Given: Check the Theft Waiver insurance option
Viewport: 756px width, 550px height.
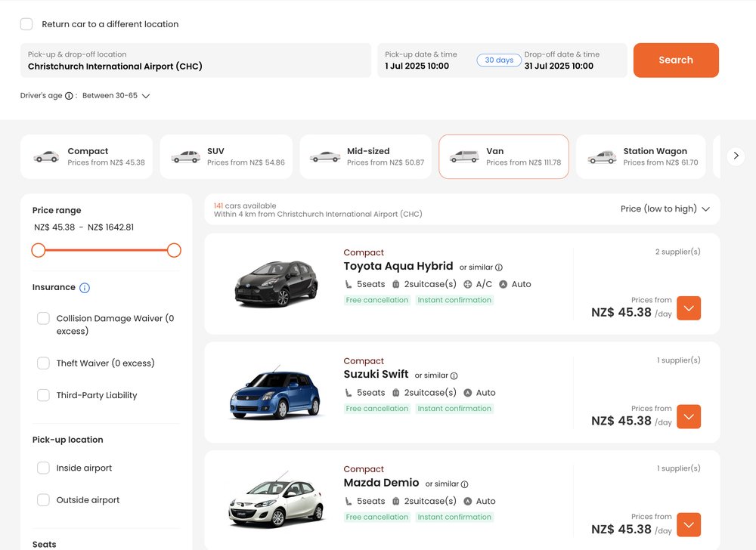Looking at the screenshot, I should point(43,363).
